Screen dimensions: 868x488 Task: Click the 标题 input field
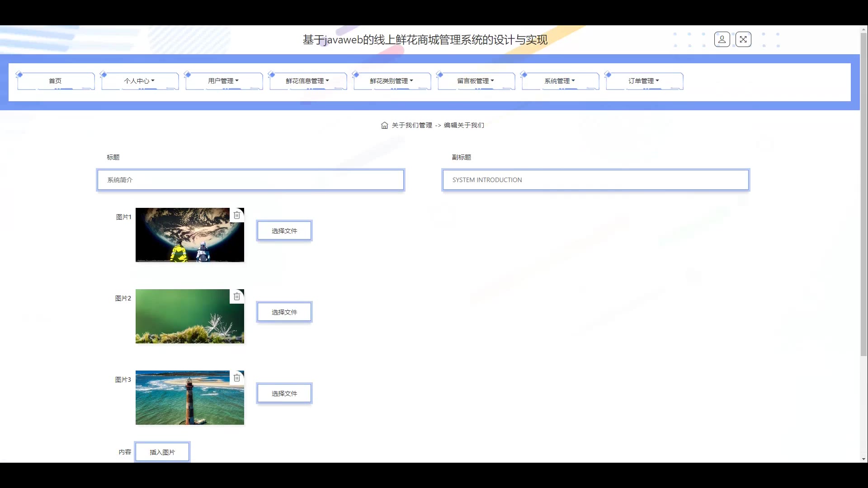click(x=250, y=180)
